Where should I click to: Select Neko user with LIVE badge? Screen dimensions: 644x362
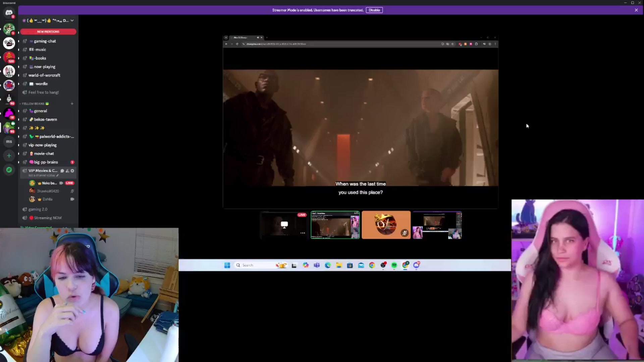coord(52,183)
